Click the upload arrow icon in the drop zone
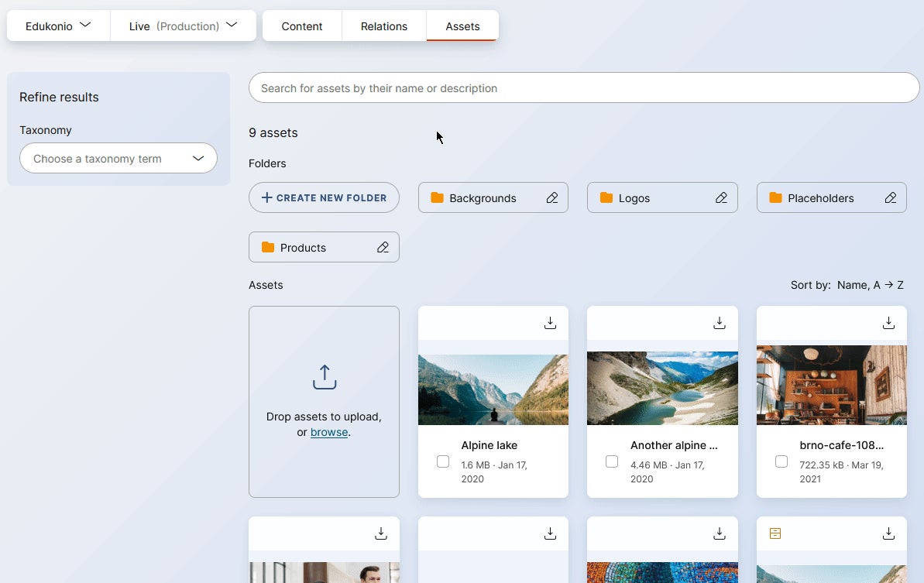The width and height of the screenshot is (924, 583). click(324, 377)
